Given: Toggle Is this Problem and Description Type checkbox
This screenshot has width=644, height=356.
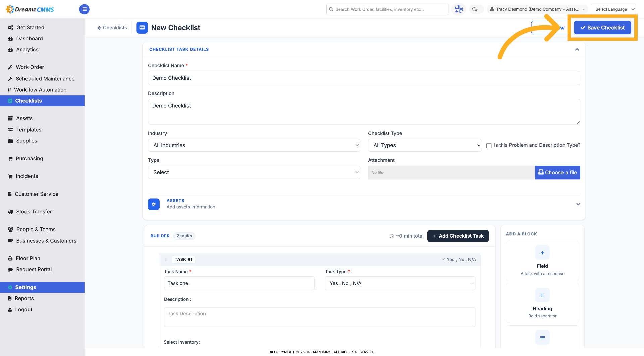Looking at the screenshot, I should 489,146.
